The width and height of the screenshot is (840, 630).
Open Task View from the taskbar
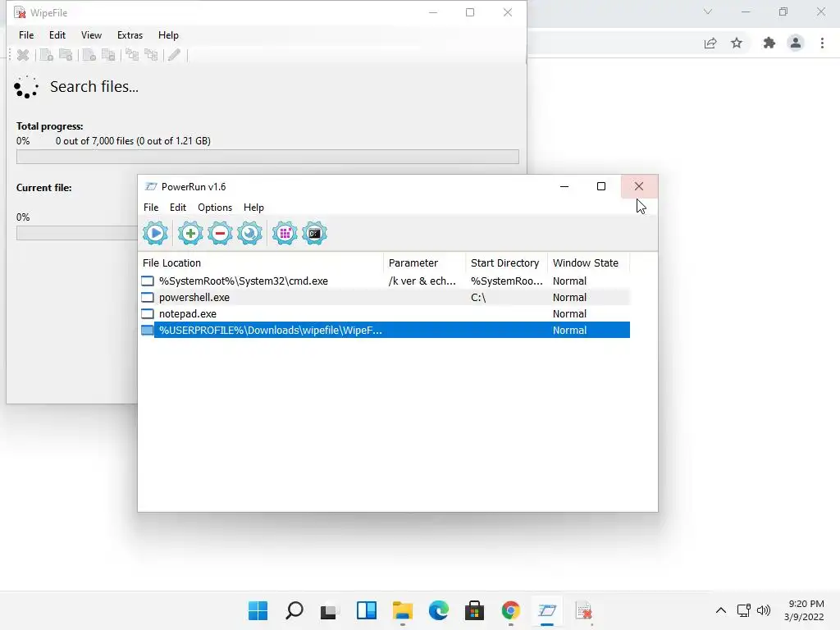click(x=330, y=610)
